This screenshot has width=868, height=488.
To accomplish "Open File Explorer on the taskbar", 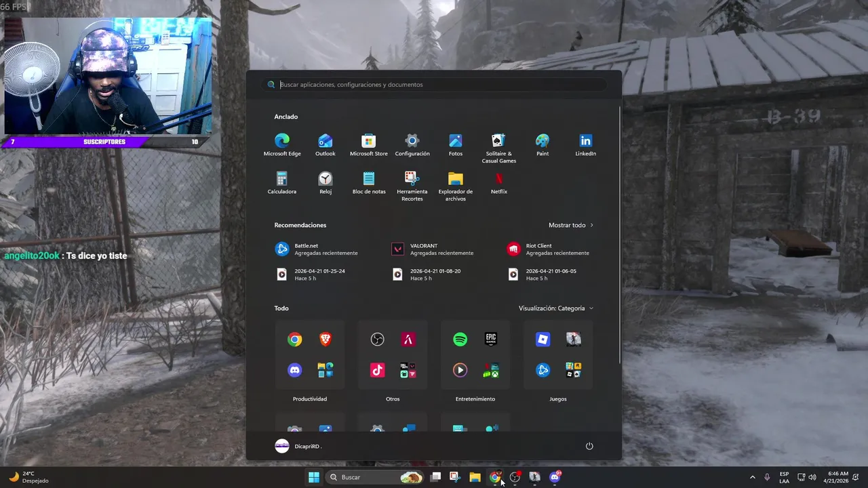I will [475, 477].
